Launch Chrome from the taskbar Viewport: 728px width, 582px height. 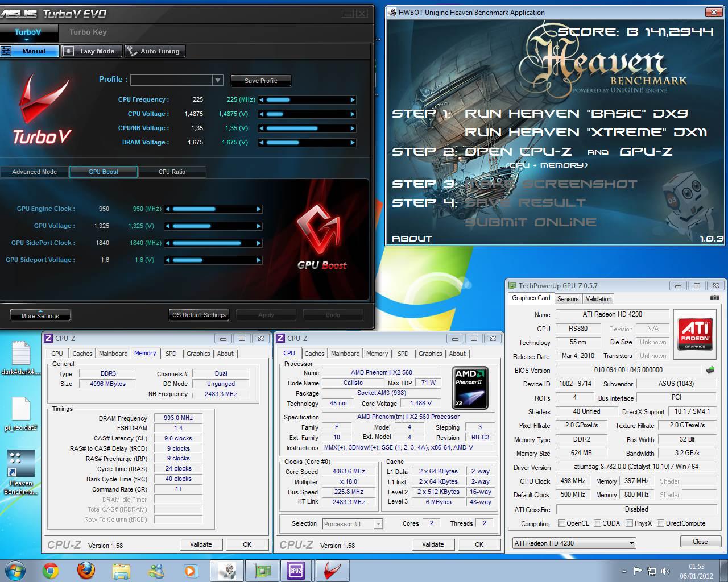click(51, 571)
